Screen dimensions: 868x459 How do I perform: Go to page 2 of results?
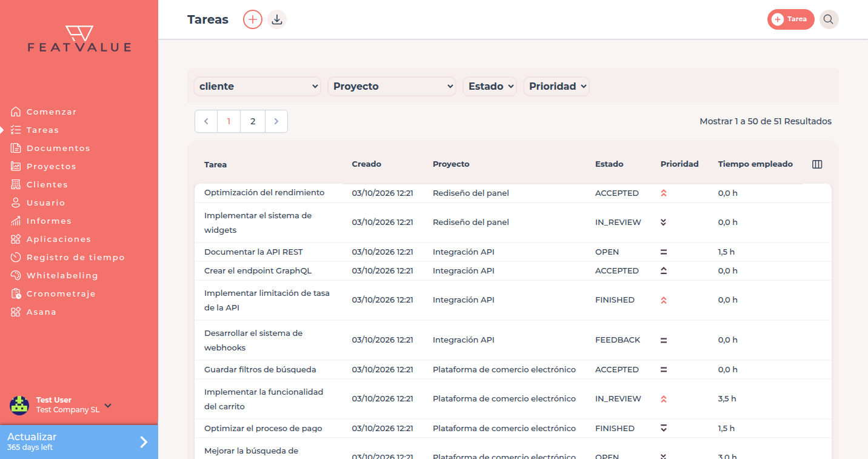[253, 121]
